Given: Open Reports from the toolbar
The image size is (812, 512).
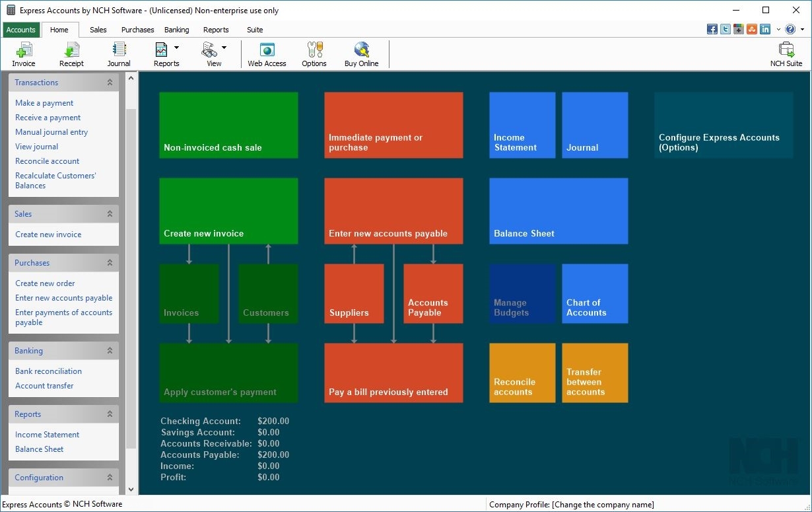Looking at the screenshot, I should 164,53.
